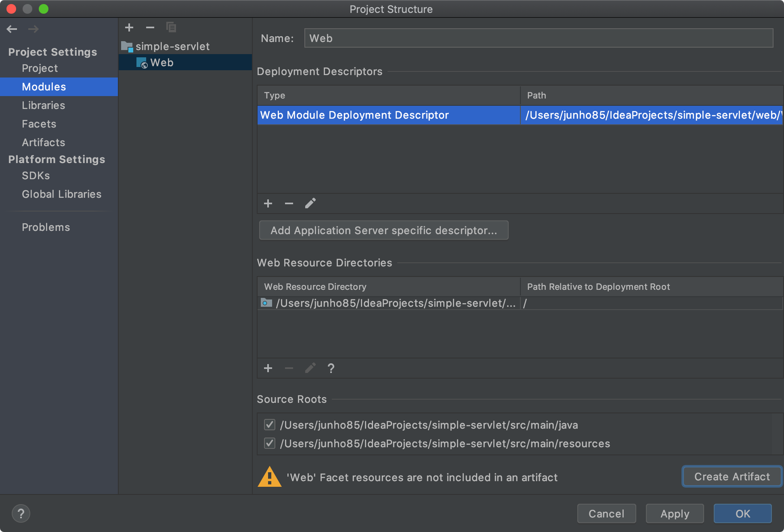
Task: Click Add Application Server specific descriptor
Action: (x=384, y=230)
